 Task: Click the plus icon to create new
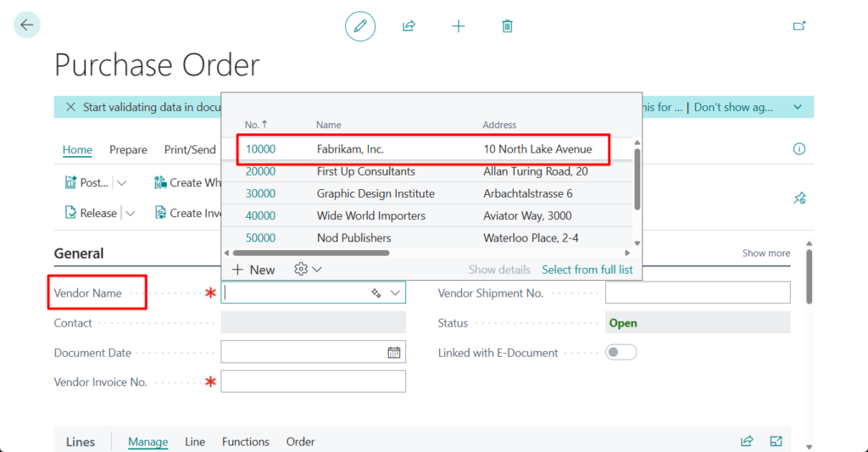click(459, 26)
